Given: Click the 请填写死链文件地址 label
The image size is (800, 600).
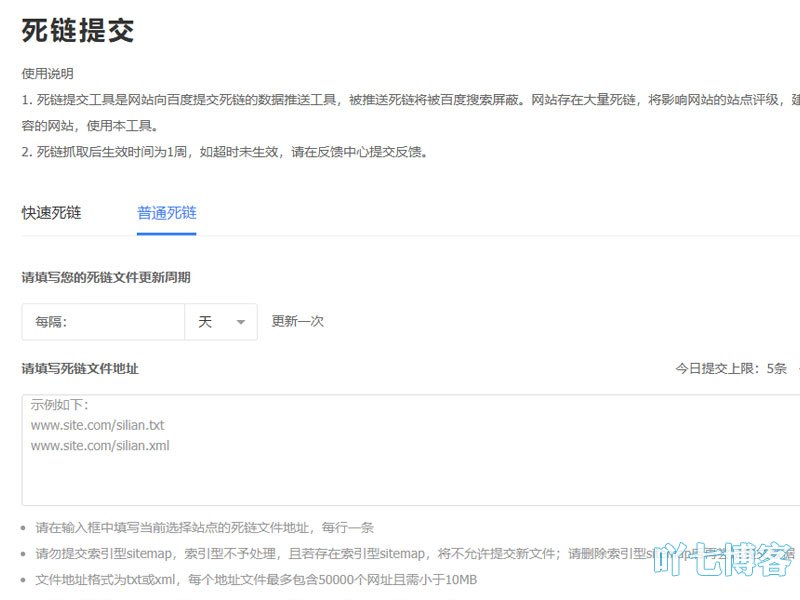Looking at the screenshot, I should pyautogui.click(x=80, y=368).
